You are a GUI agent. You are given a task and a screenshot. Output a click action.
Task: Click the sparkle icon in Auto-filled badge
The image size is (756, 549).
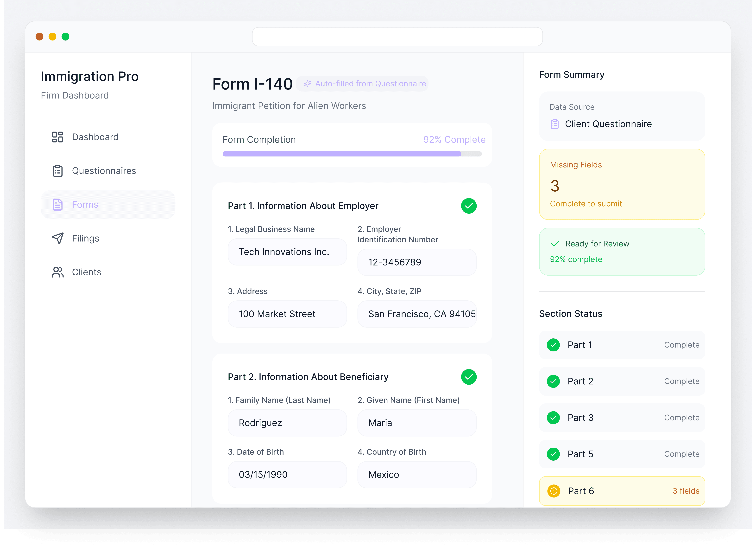[x=307, y=84]
